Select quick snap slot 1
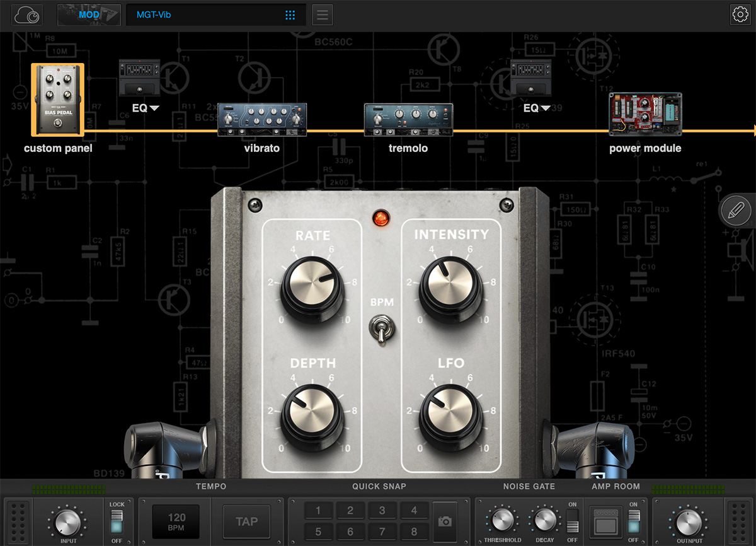Viewport: 756px width, 546px height. (x=319, y=511)
